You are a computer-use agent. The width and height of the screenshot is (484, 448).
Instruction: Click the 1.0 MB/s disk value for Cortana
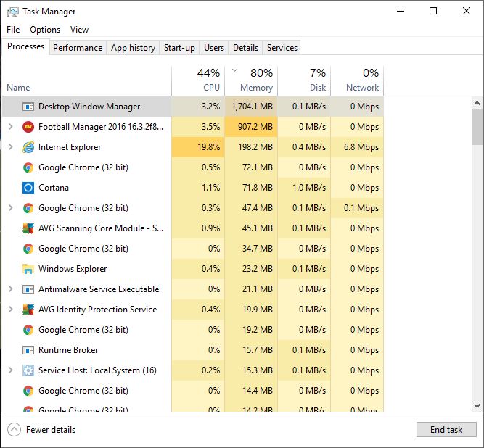pyautogui.click(x=309, y=188)
